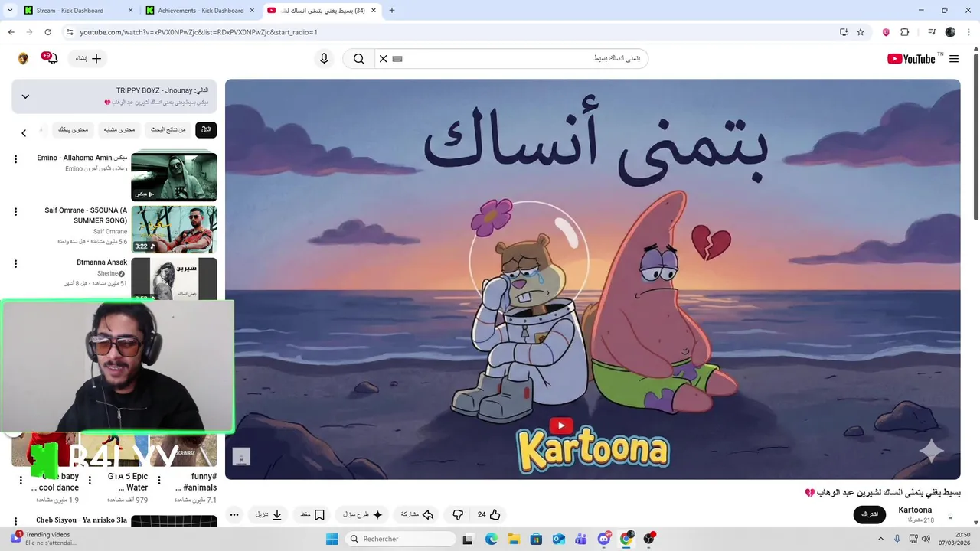Open a new Chrome tab

click(392, 11)
